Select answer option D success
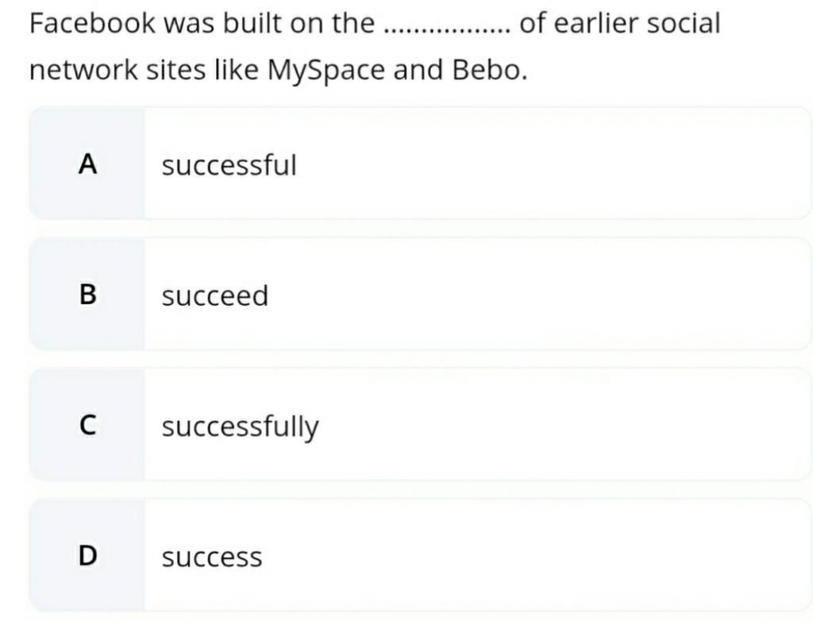The width and height of the screenshot is (813, 644). 420,555
